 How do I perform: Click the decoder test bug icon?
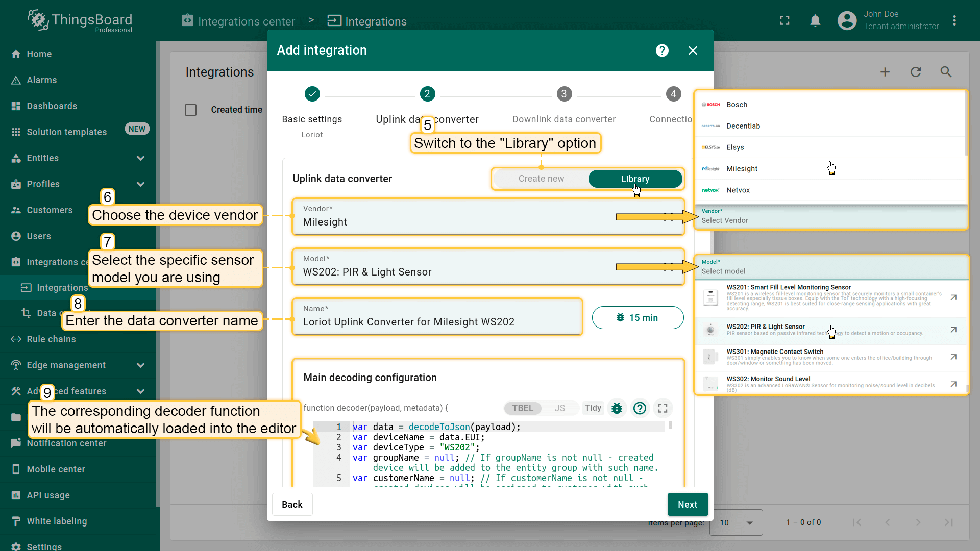click(617, 408)
